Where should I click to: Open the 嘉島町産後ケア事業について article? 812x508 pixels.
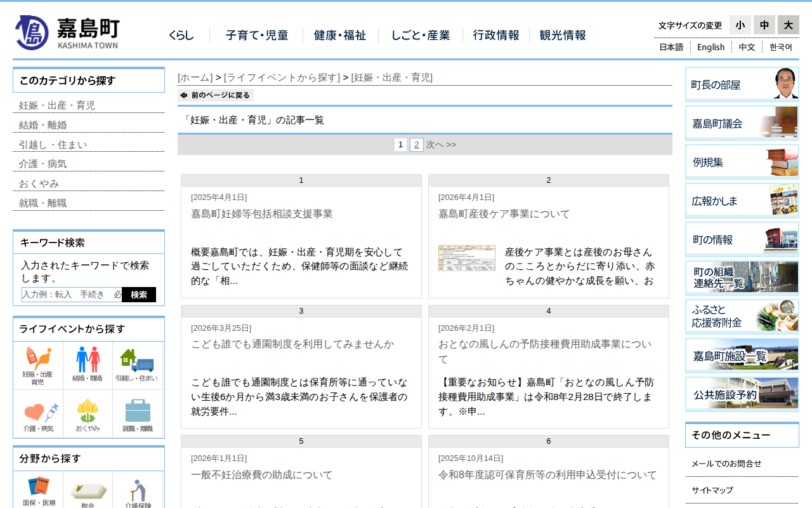pos(504,214)
